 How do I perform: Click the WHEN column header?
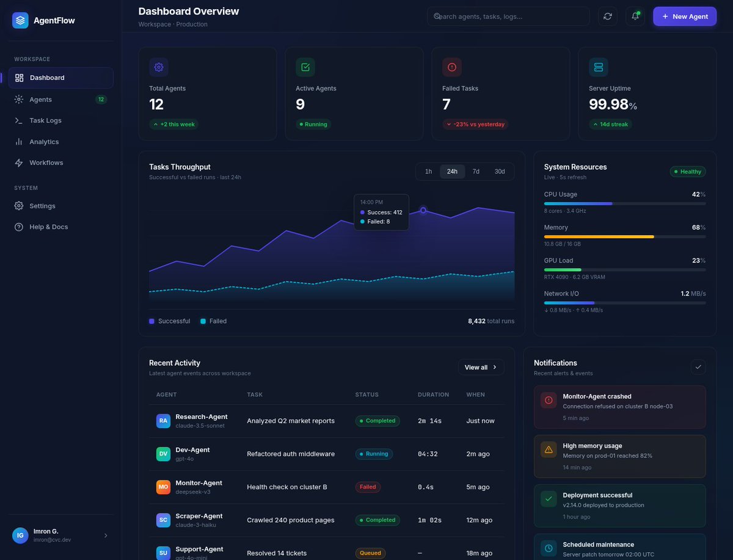[475, 395]
